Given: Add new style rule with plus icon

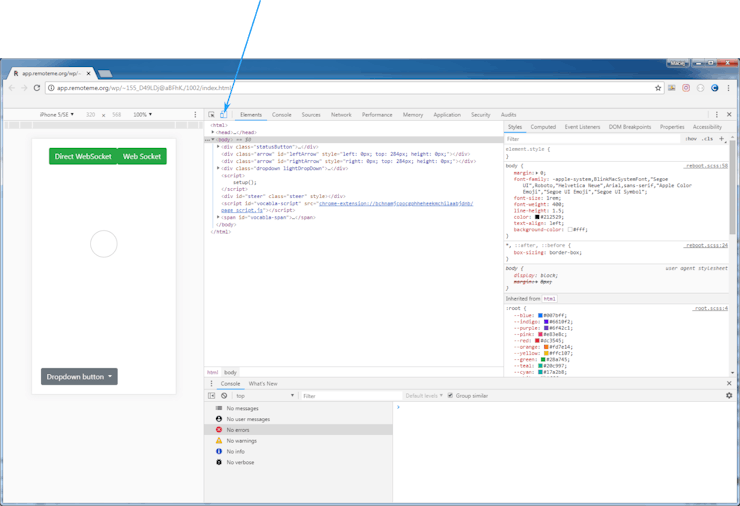Looking at the screenshot, I should click(x=722, y=139).
